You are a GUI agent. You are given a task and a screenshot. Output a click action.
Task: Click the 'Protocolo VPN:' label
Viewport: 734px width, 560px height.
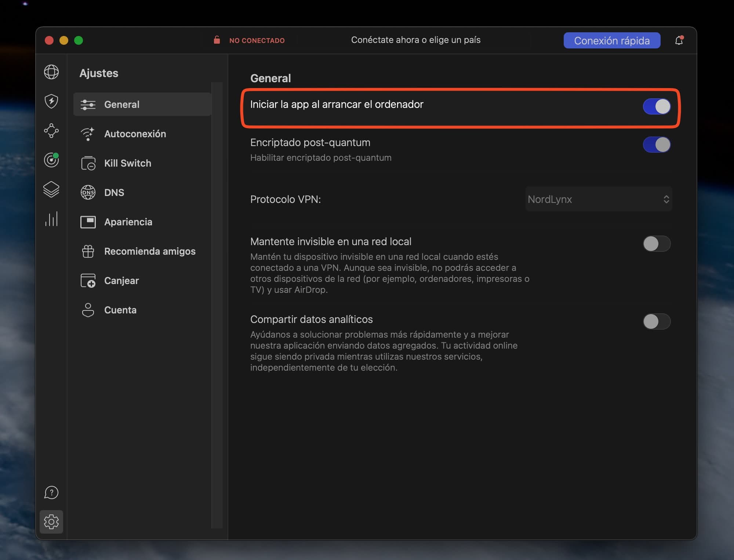[286, 199]
